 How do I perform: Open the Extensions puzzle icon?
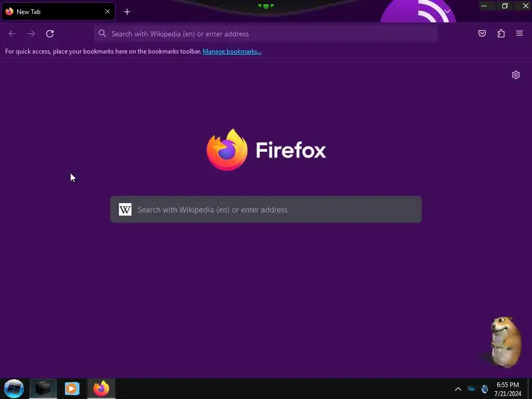501,33
